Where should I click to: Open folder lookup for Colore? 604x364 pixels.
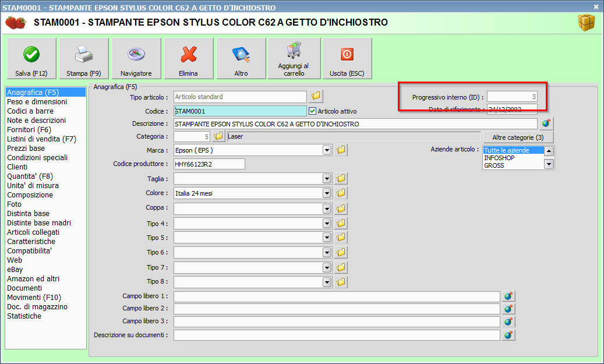[x=341, y=193]
